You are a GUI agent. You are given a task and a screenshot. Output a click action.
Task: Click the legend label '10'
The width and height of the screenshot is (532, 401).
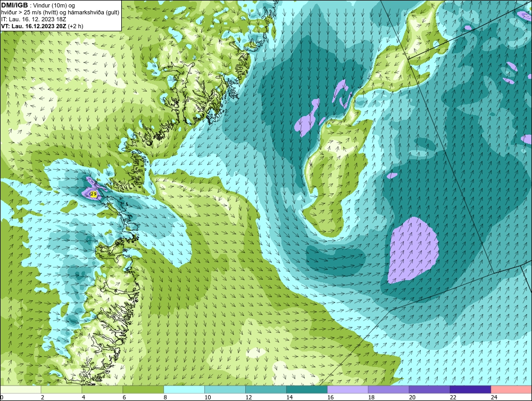207,397
